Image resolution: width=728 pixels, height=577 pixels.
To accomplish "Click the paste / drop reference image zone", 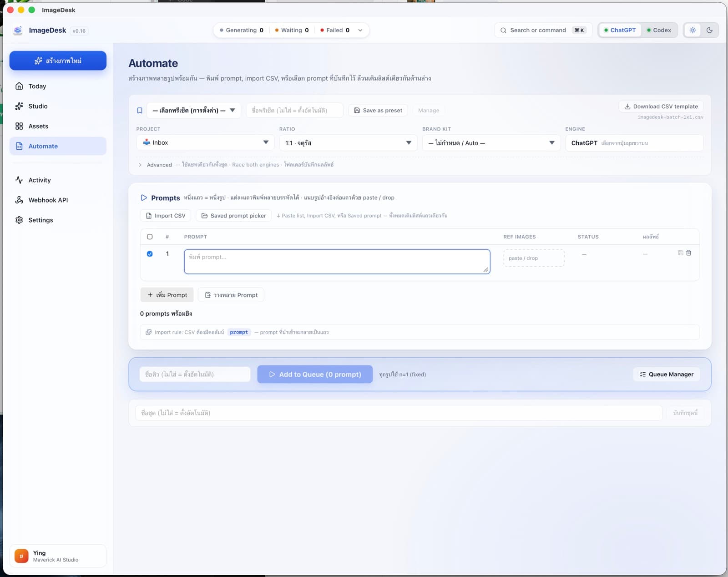I will 534,258.
